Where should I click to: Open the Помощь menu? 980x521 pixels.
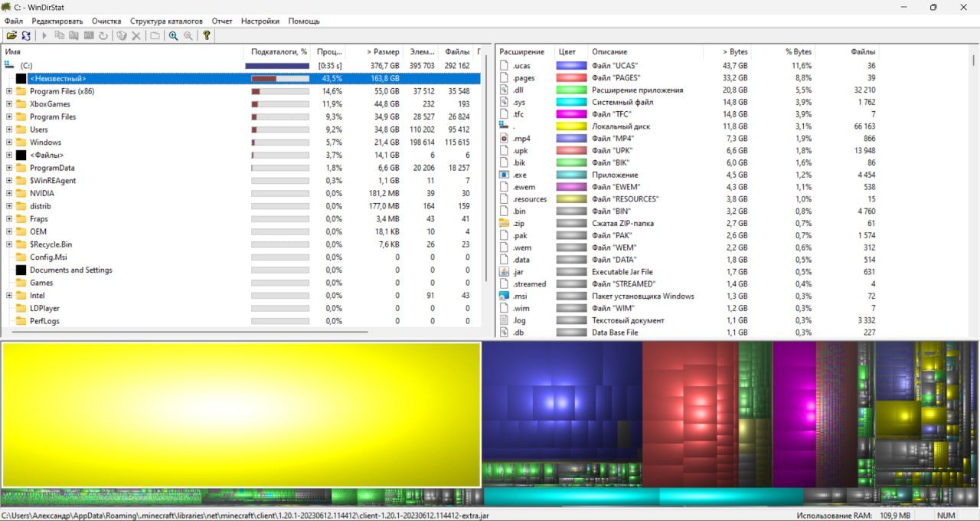[304, 21]
